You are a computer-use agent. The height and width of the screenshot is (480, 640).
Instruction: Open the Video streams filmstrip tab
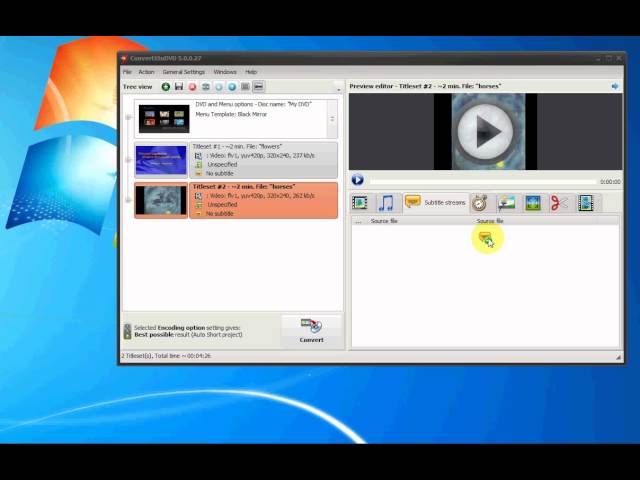pos(360,203)
